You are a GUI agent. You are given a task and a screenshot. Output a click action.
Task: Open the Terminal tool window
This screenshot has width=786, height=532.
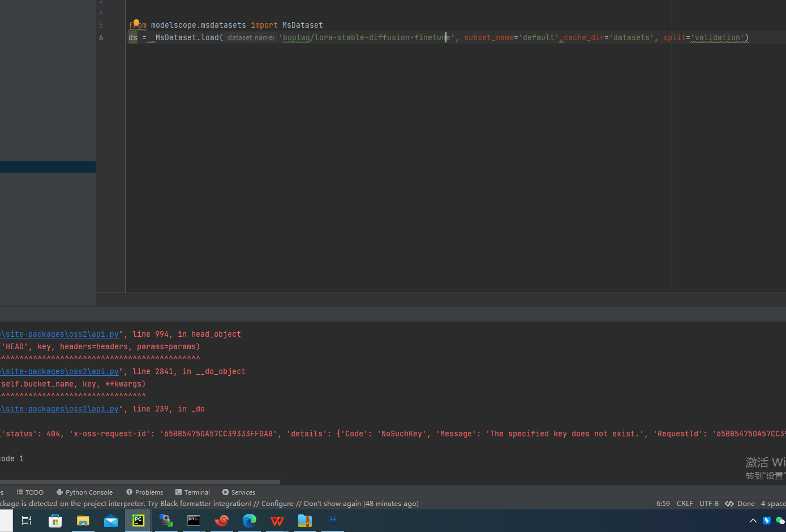[192, 492]
